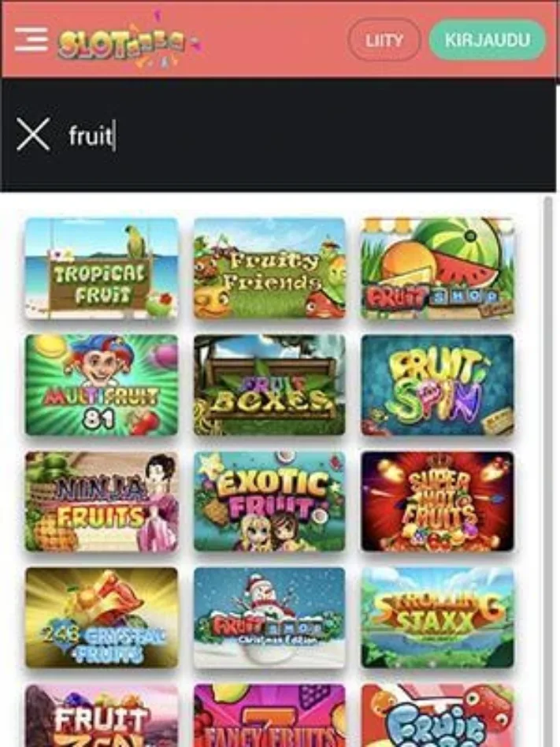This screenshot has width=560, height=747.
Task: Open the Ninja Fruits game
Action: pos(102,502)
